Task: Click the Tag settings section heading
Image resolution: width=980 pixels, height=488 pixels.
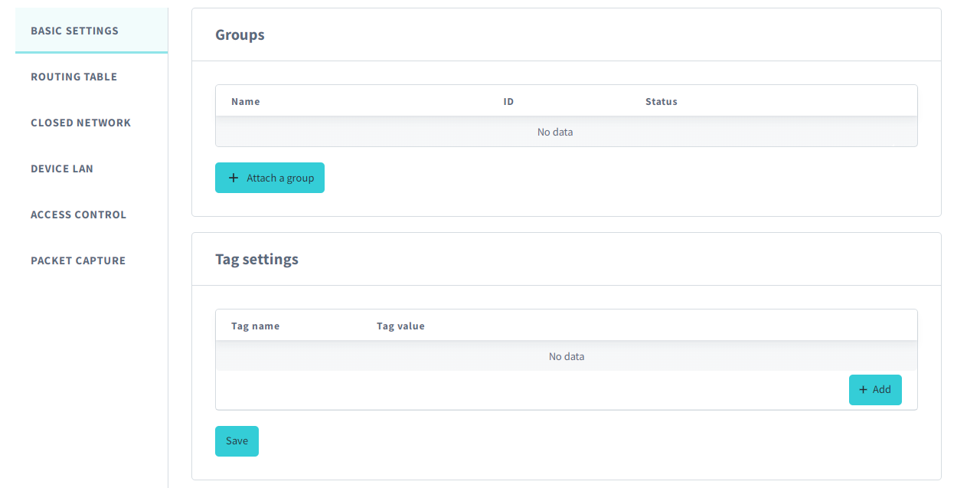Action: (256, 259)
